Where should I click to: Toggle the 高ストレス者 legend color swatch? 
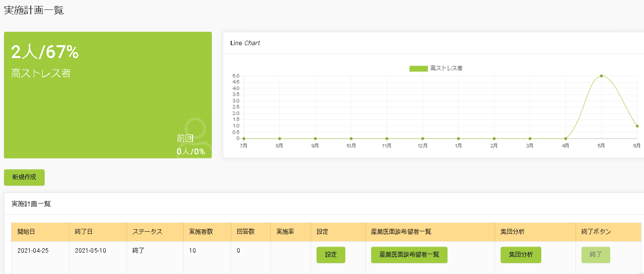tap(418, 68)
